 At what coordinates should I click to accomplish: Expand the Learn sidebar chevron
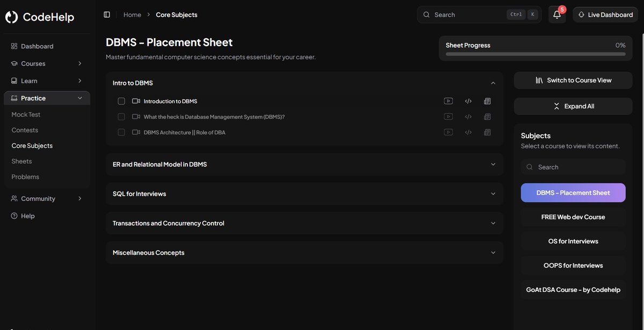(80, 81)
